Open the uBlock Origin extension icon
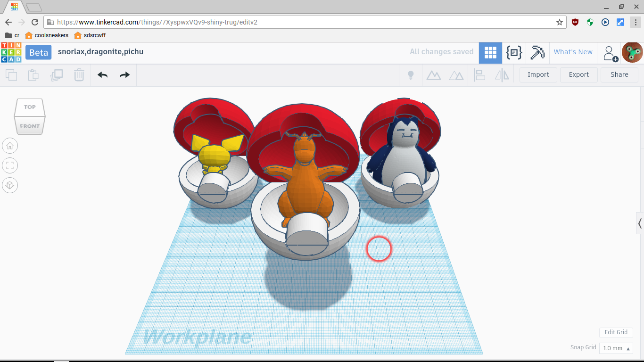The height and width of the screenshot is (362, 644). tap(575, 22)
